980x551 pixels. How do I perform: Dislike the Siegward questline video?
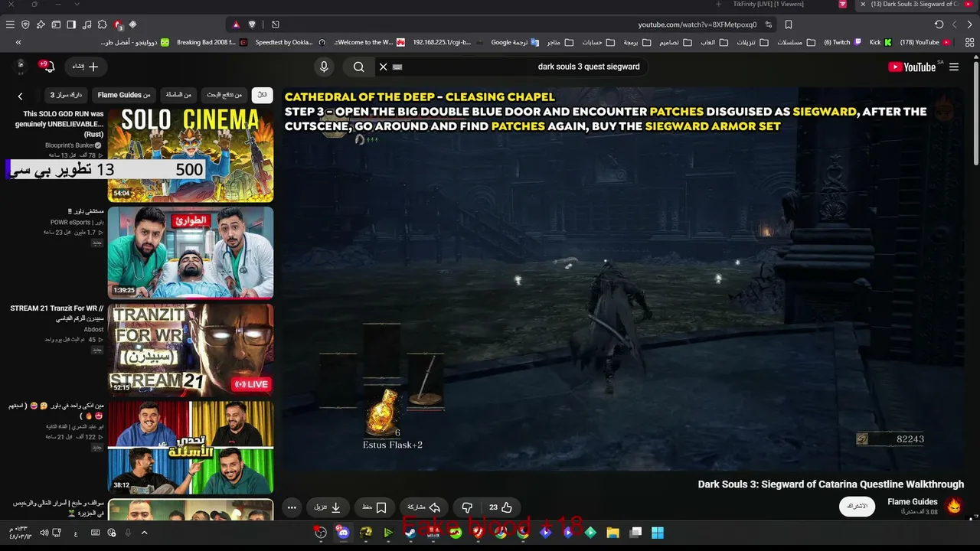[467, 507]
